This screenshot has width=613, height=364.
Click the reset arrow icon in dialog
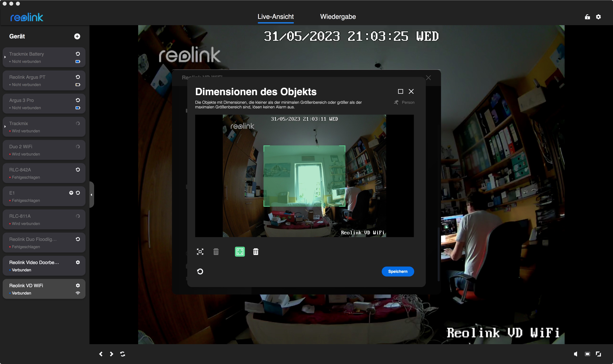click(200, 272)
